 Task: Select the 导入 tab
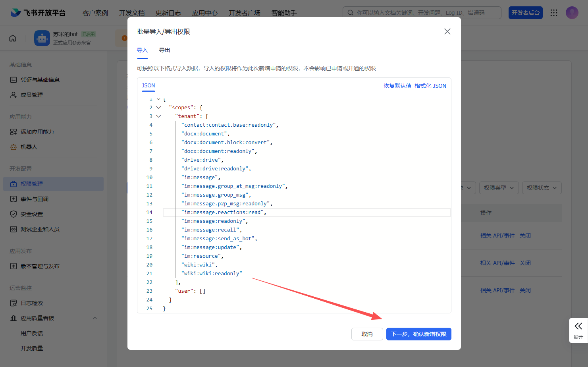tap(142, 50)
